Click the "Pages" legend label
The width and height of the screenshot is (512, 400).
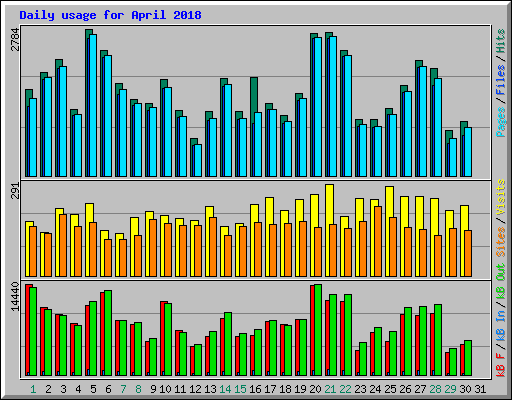(501, 122)
